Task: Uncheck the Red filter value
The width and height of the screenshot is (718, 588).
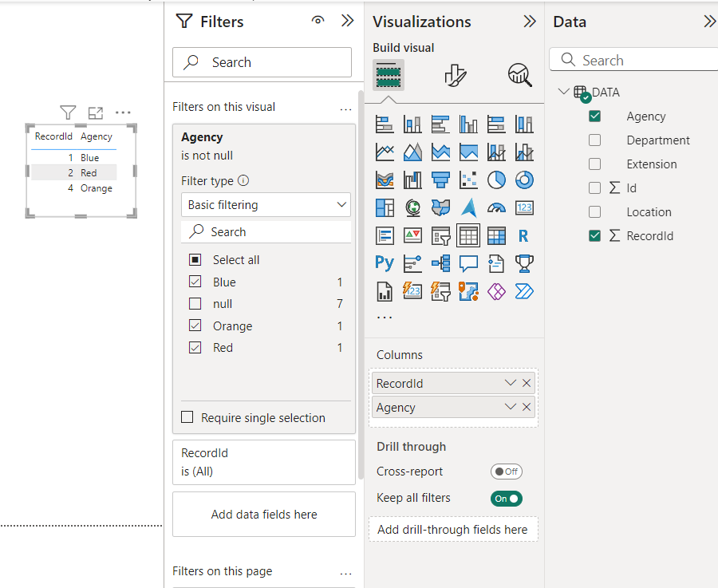Action: click(195, 348)
